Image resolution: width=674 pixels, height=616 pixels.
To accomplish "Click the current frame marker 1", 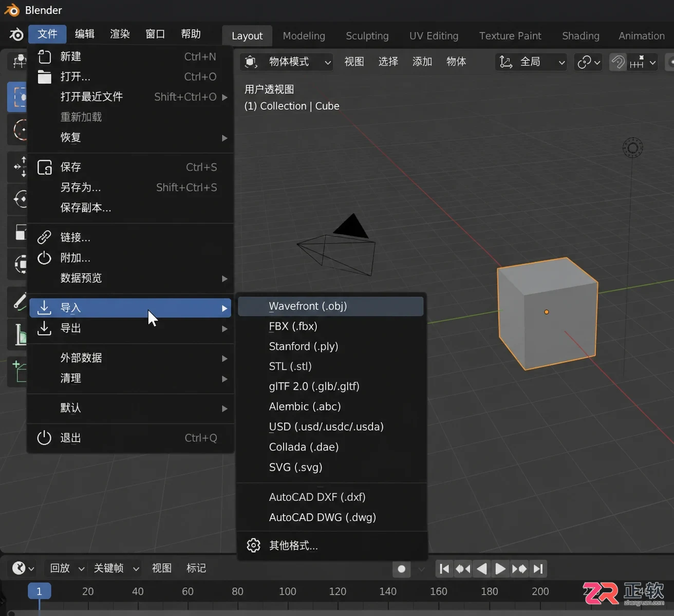I will (39, 591).
